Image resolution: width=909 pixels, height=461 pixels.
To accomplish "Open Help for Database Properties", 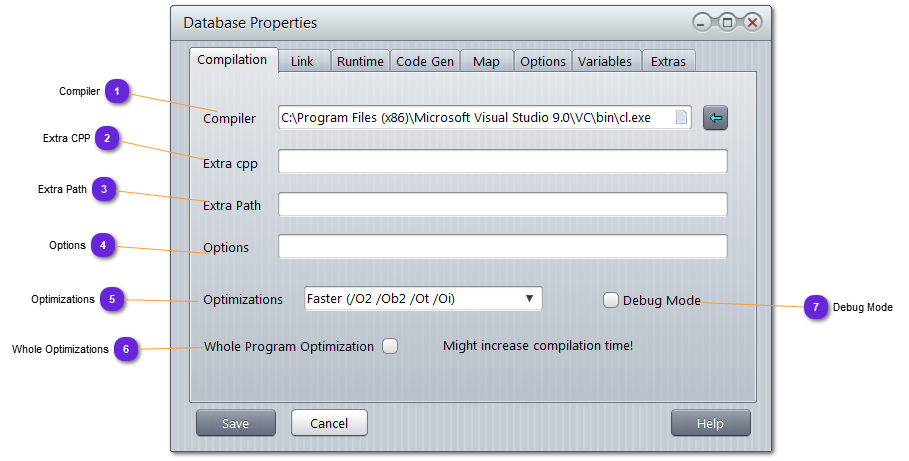I will [x=710, y=423].
